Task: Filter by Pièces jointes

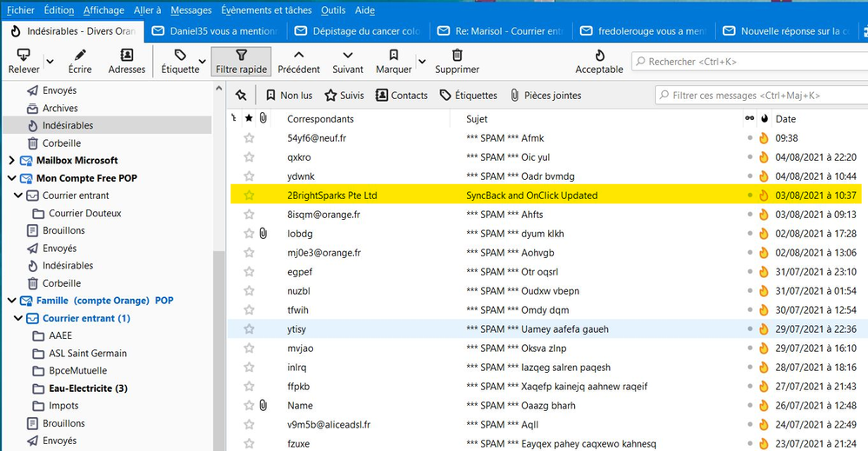Action: click(545, 96)
